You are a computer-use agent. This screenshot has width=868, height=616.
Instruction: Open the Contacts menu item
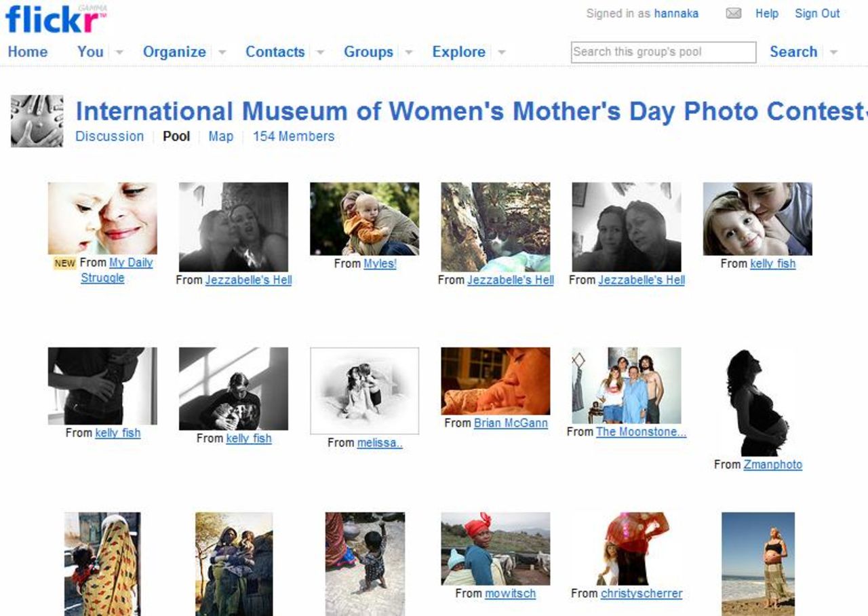click(275, 52)
